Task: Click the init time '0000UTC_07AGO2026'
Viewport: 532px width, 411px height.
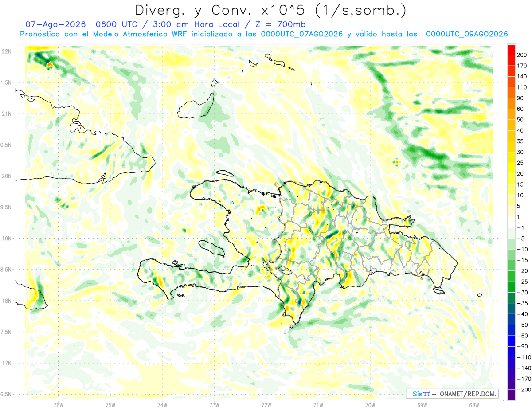Action: pyautogui.click(x=301, y=34)
